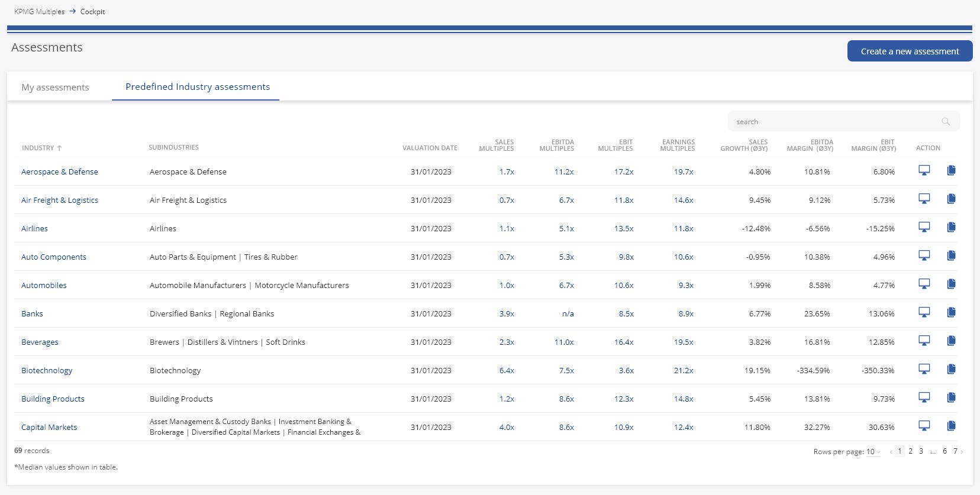Click the monitor view icon for Aerospace & Defense
Screen dimensions: 980x495
click(x=924, y=170)
